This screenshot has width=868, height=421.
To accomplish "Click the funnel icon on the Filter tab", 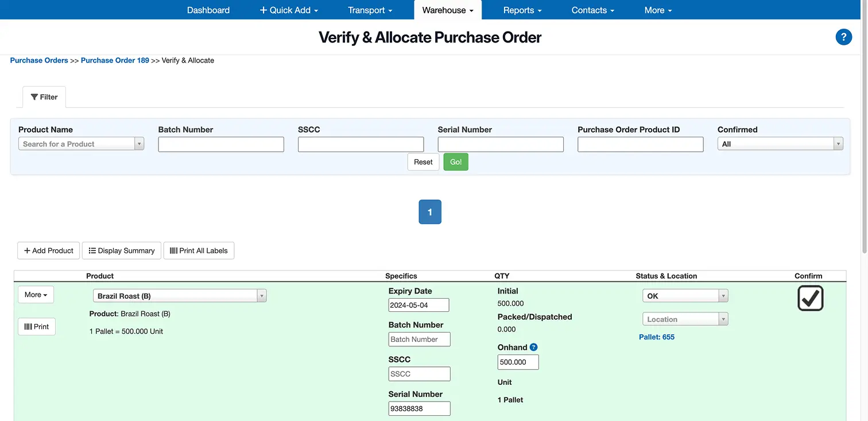I will pos(34,96).
